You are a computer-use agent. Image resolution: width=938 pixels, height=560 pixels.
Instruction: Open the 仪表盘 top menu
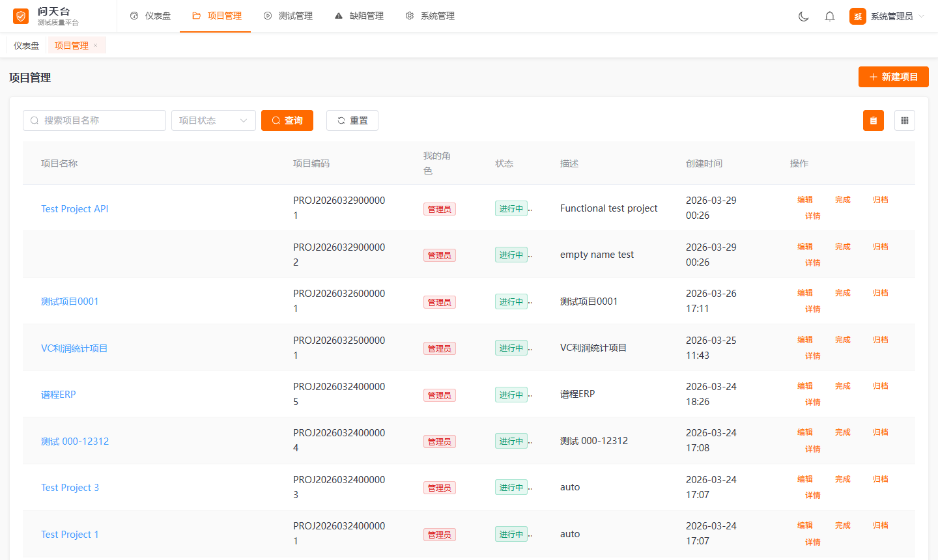150,16
